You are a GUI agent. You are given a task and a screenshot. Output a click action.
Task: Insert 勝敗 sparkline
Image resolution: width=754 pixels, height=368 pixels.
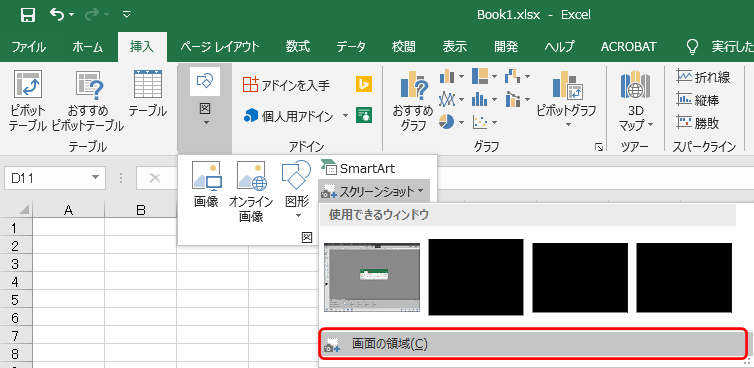[698, 123]
